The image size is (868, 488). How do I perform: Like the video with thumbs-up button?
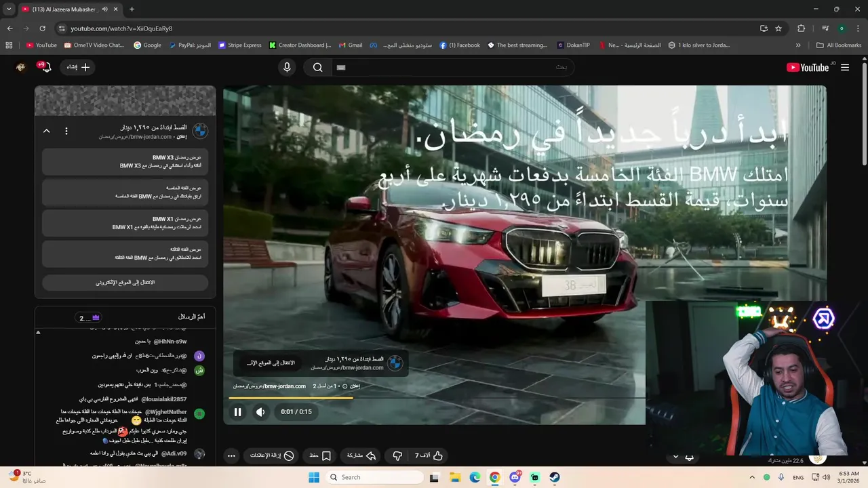point(430,456)
